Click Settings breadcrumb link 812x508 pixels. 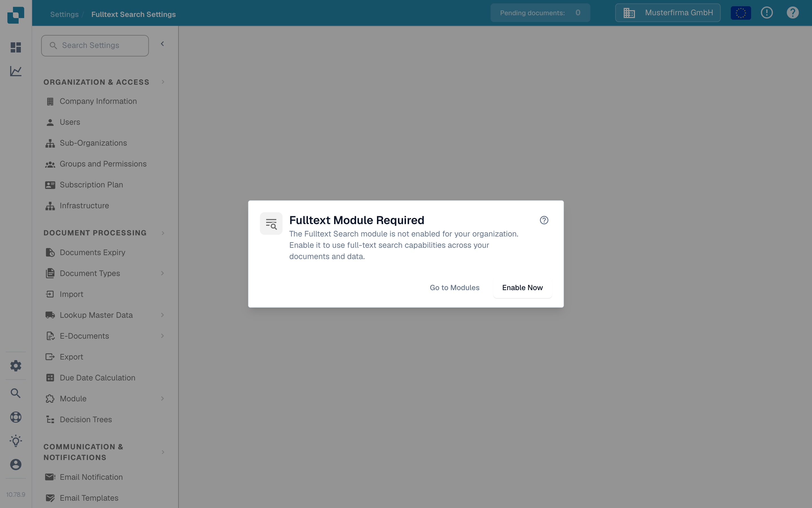pyautogui.click(x=64, y=14)
